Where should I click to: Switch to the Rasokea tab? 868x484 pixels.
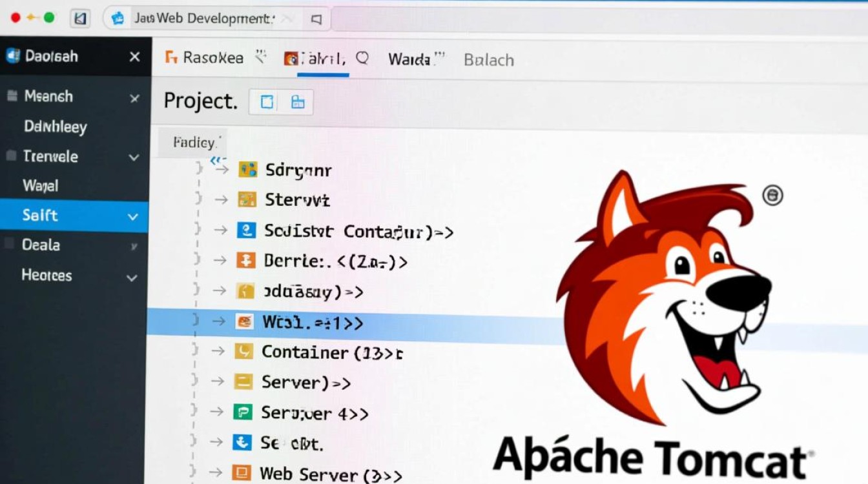205,58
